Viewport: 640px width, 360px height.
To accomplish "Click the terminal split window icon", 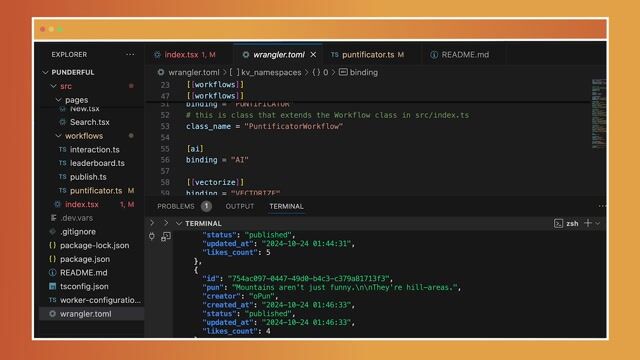I will point(165,237).
